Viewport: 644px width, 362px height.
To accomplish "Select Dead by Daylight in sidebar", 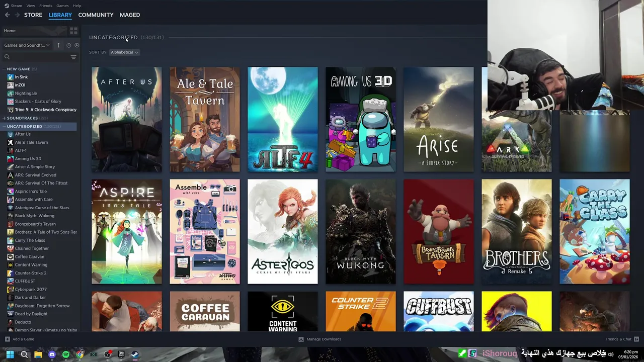I will 31,314.
